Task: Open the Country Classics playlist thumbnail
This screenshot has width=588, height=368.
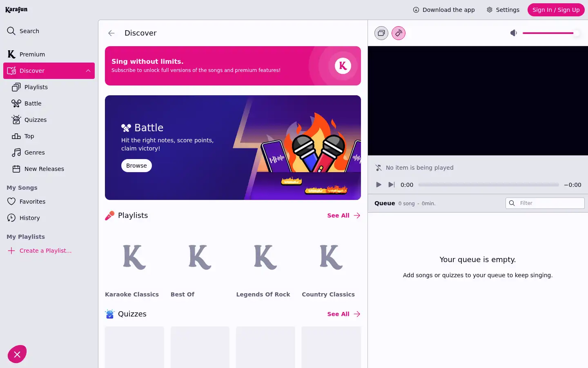Action: [331, 257]
